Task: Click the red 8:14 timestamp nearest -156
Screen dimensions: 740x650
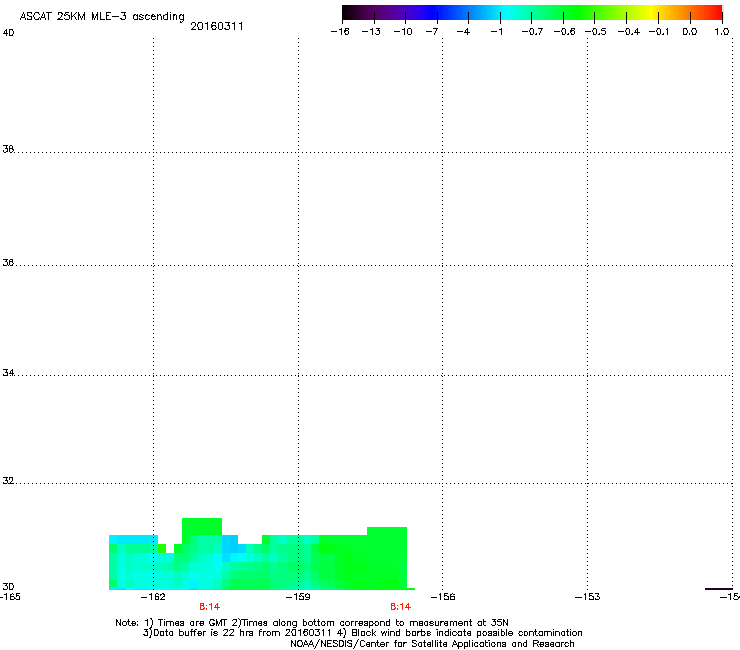Action: pos(400,607)
